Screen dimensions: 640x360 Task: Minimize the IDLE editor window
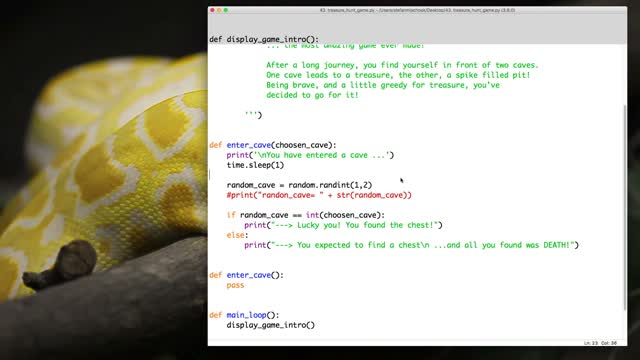pos(219,10)
